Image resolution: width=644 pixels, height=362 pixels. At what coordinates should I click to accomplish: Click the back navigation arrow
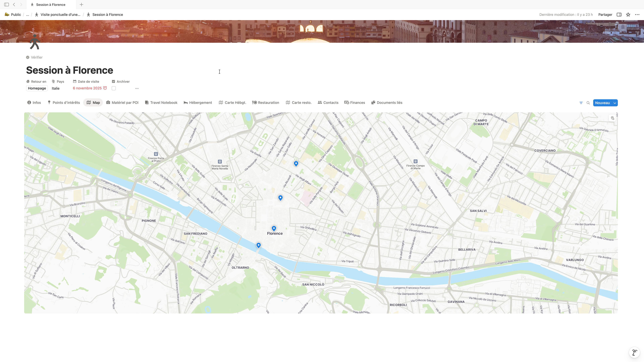(14, 5)
